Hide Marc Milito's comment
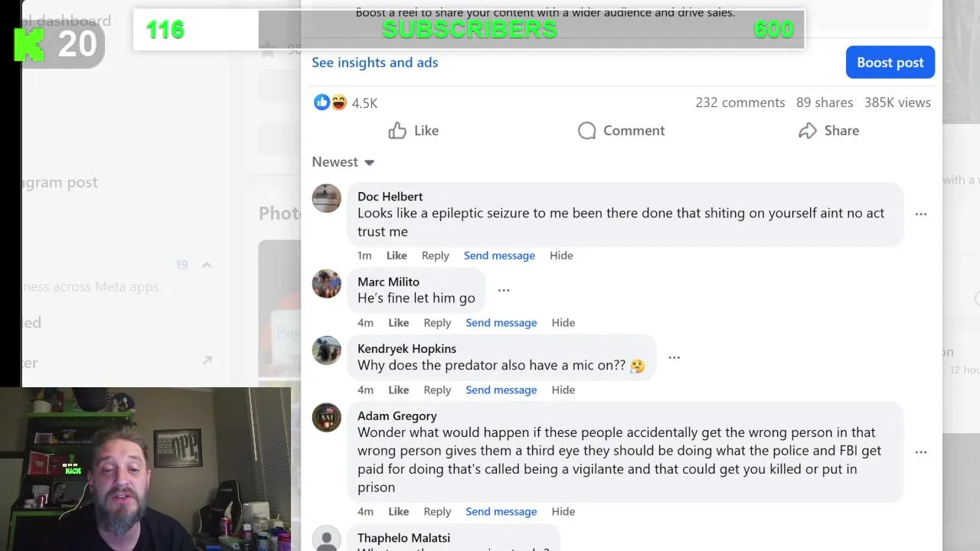This screenshot has width=980, height=551. [563, 323]
